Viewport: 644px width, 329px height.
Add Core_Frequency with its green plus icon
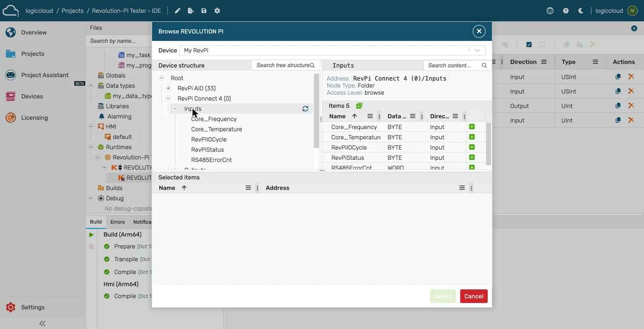471,127
